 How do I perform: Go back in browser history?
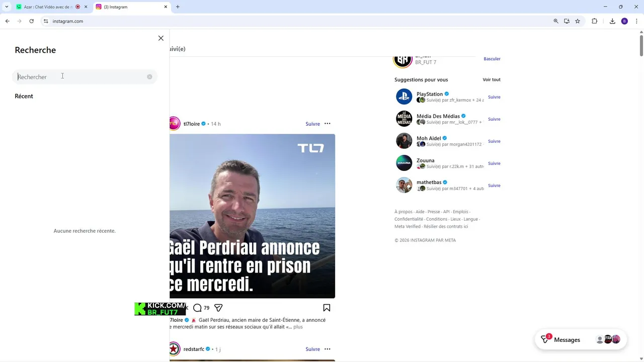click(x=7, y=21)
